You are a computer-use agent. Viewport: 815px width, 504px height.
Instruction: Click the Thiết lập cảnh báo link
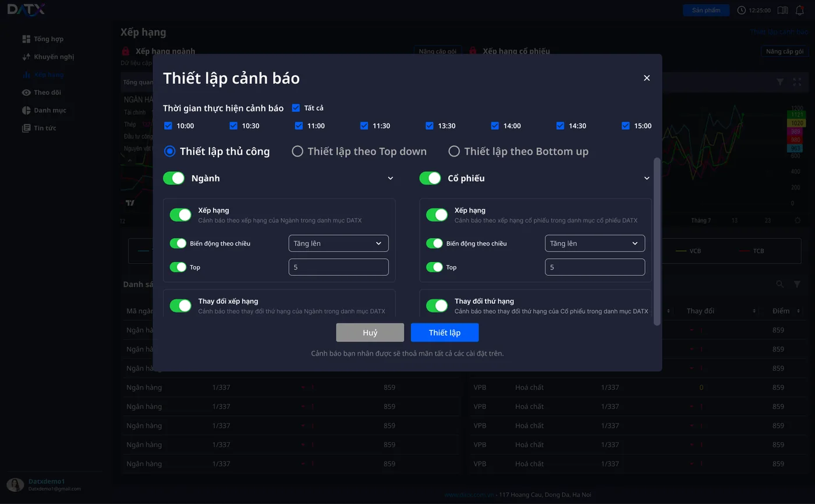779,32
